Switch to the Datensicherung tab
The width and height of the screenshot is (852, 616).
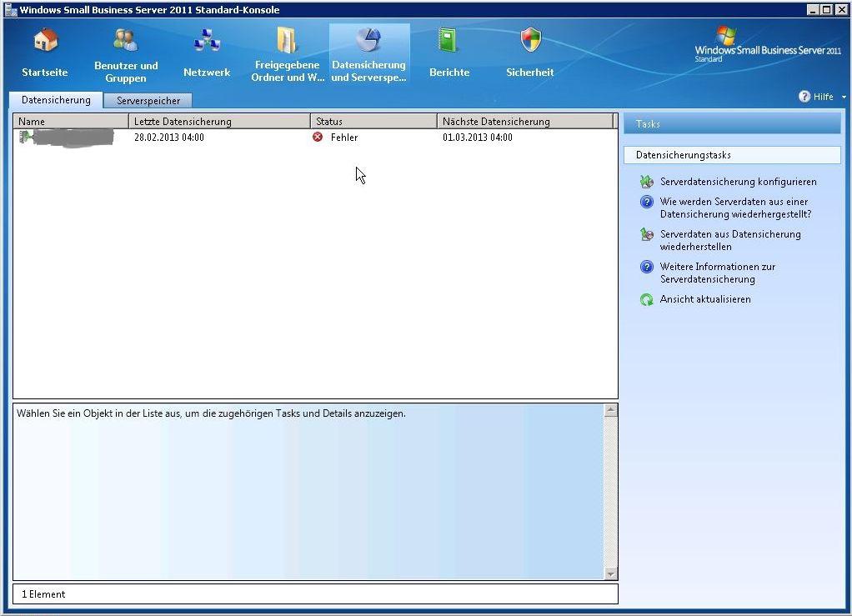(56, 100)
